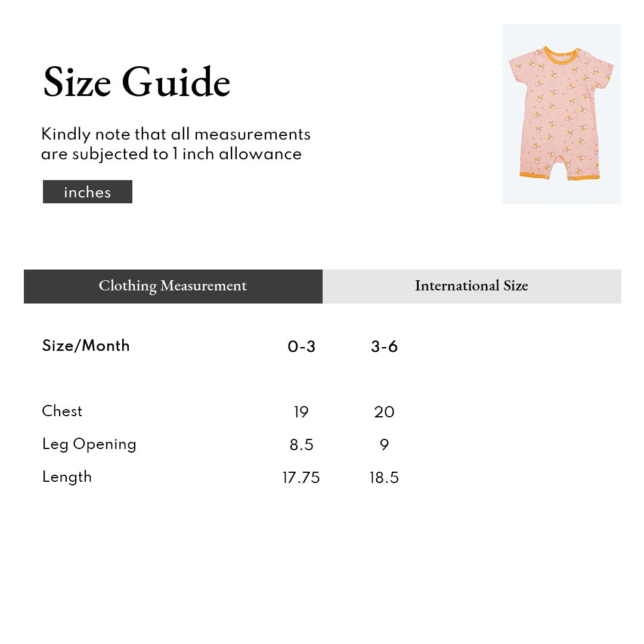This screenshot has width=644, height=644.
Task: Click the '1 inch allowance' note line
Action: 171,154
